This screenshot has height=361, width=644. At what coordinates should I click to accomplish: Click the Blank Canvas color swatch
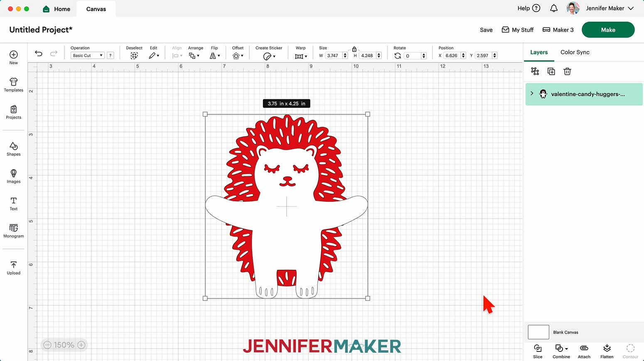coord(538,332)
